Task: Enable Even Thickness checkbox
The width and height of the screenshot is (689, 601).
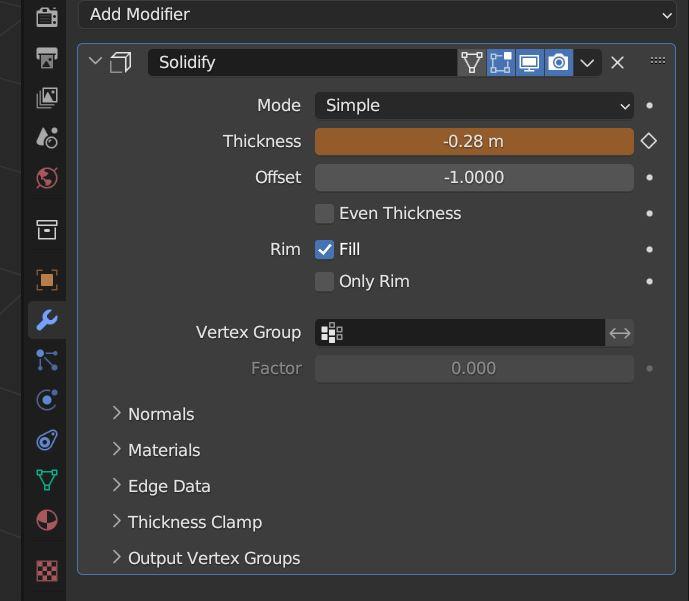Action: tap(324, 214)
